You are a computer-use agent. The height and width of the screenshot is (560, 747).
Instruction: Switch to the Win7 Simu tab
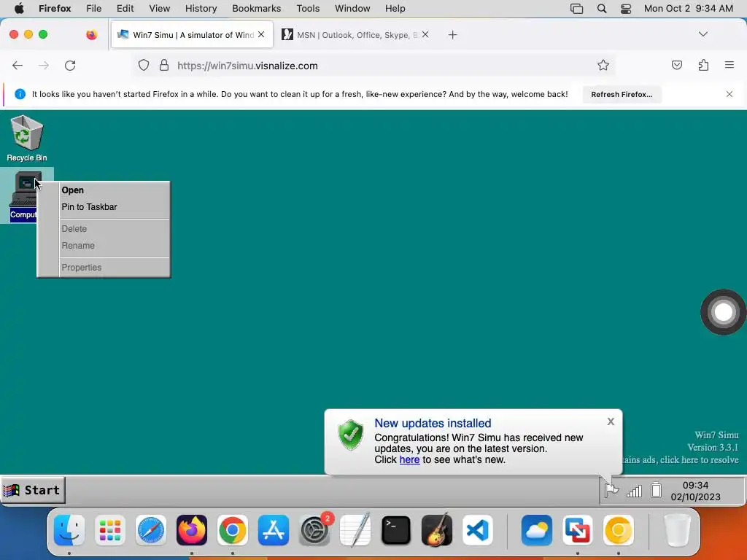coord(192,35)
